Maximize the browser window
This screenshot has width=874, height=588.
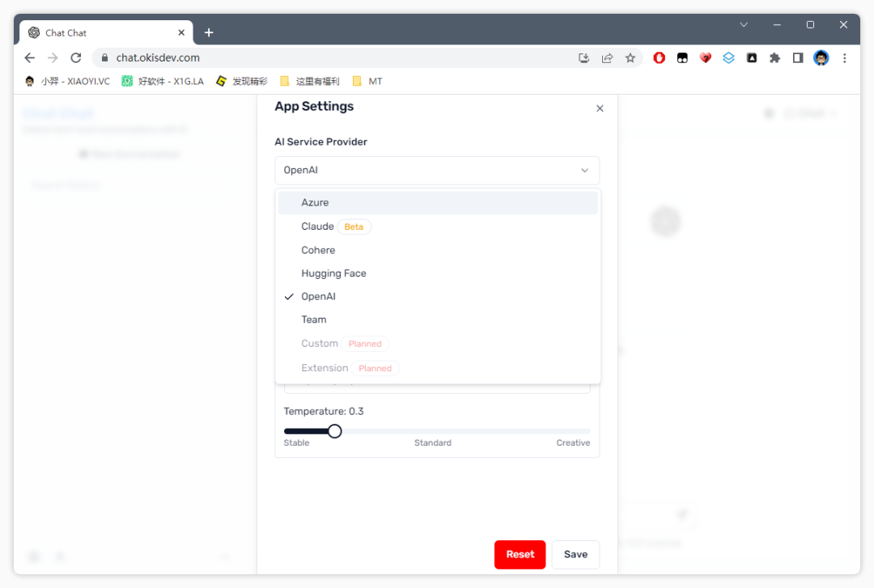click(x=810, y=24)
